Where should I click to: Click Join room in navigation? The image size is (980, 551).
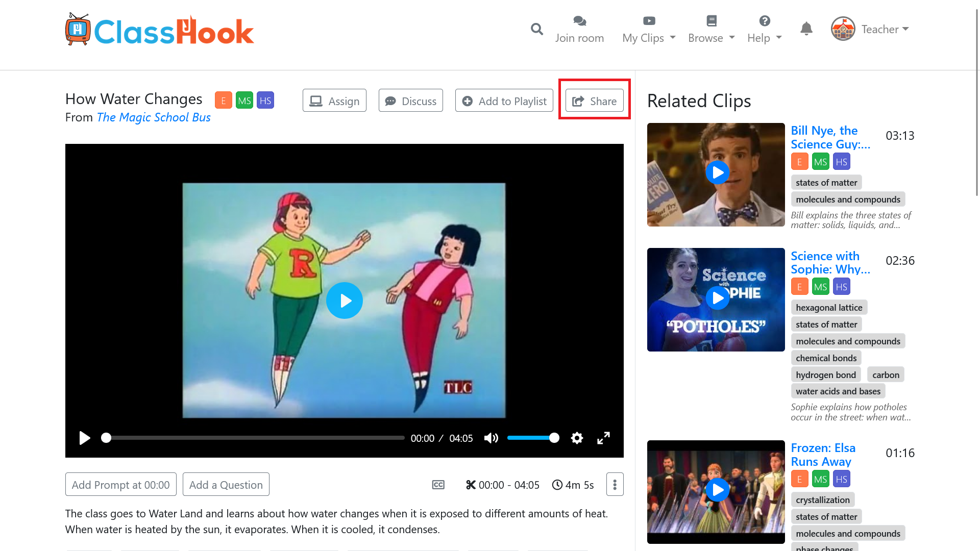click(579, 38)
